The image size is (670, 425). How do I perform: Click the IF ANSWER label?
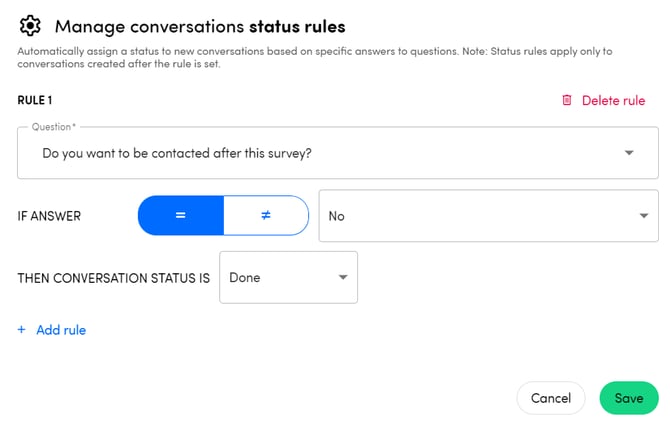[49, 216]
